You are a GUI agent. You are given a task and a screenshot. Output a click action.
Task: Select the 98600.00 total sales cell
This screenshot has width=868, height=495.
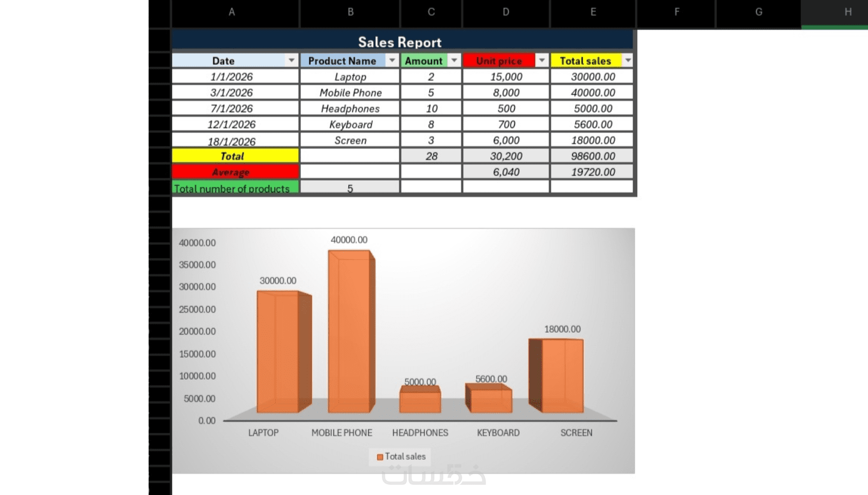(592, 156)
